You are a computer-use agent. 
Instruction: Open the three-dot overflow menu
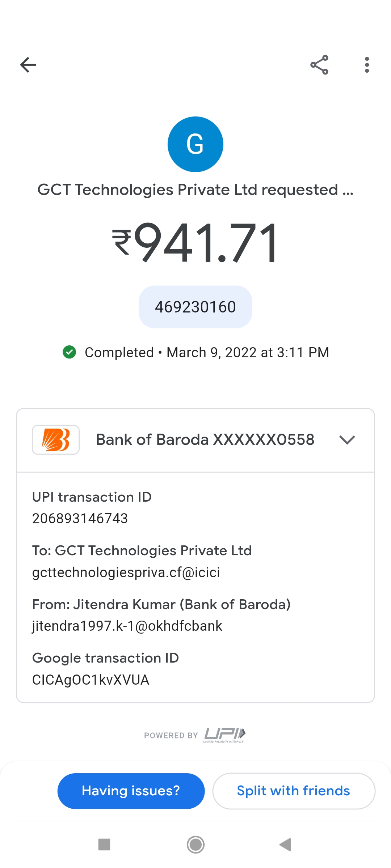tap(367, 65)
